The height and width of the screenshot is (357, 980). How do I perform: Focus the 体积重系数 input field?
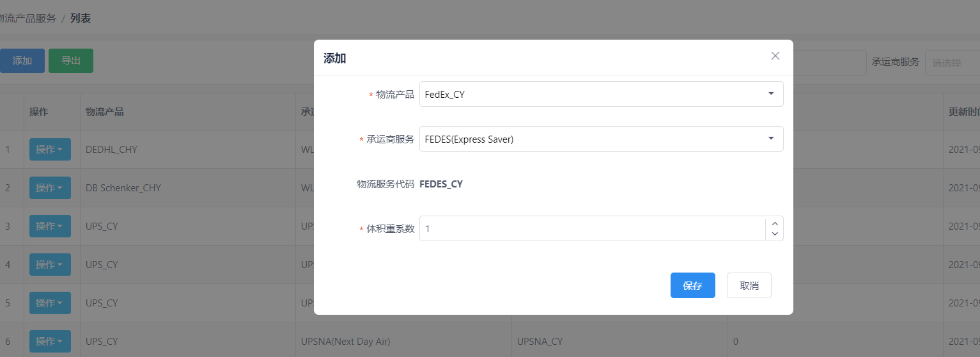[x=592, y=228]
